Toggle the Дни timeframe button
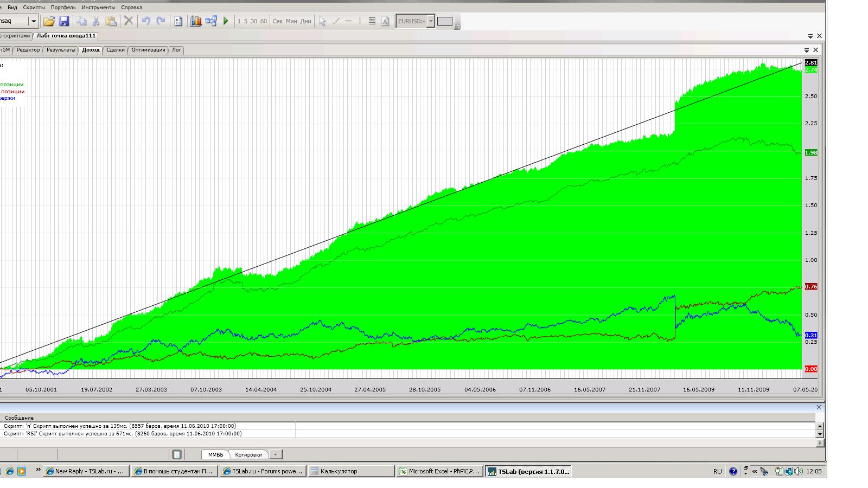The height and width of the screenshot is (488, 868). (305, 21)
